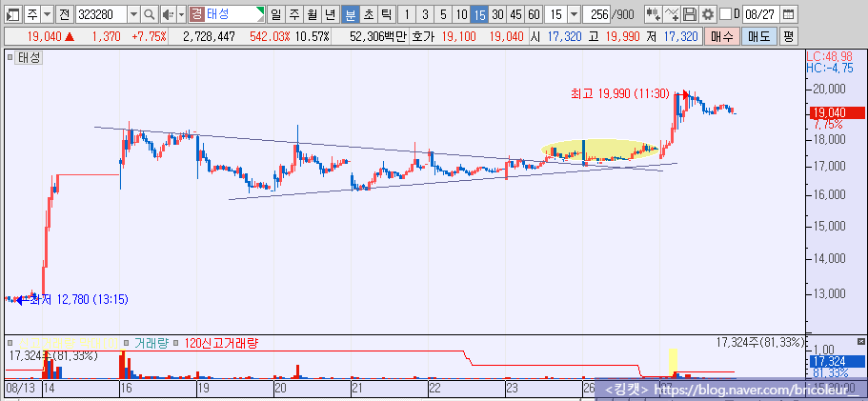Set the 3-minute interval button
The image size is (868, 401).
pos(425,14)
